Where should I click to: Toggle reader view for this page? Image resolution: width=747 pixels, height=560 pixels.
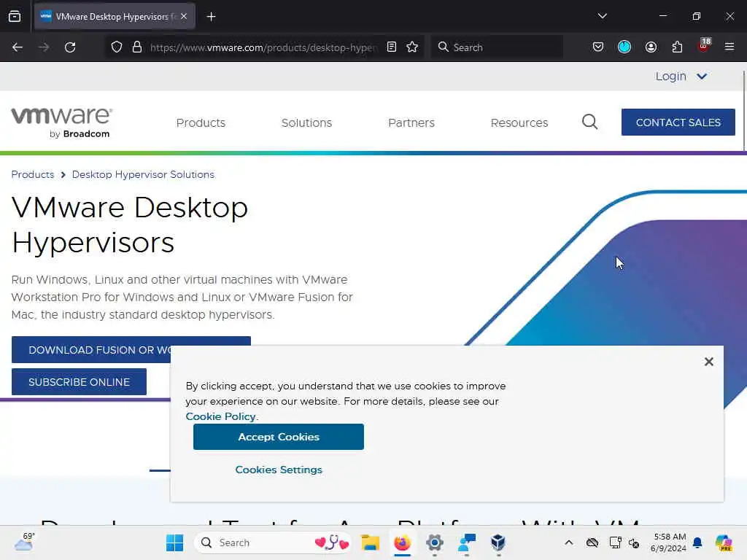click(392, 47)
